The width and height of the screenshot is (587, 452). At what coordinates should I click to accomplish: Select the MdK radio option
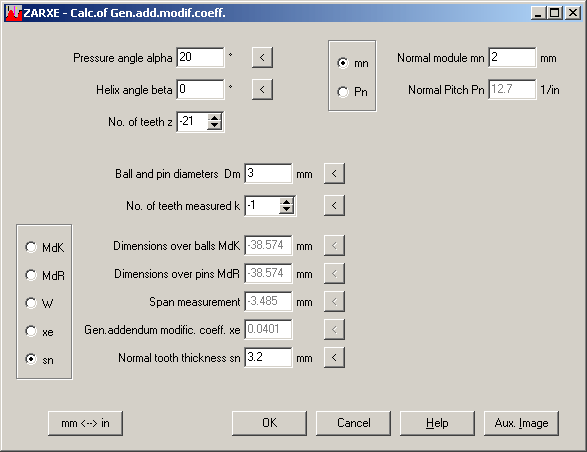click(45, 247)
